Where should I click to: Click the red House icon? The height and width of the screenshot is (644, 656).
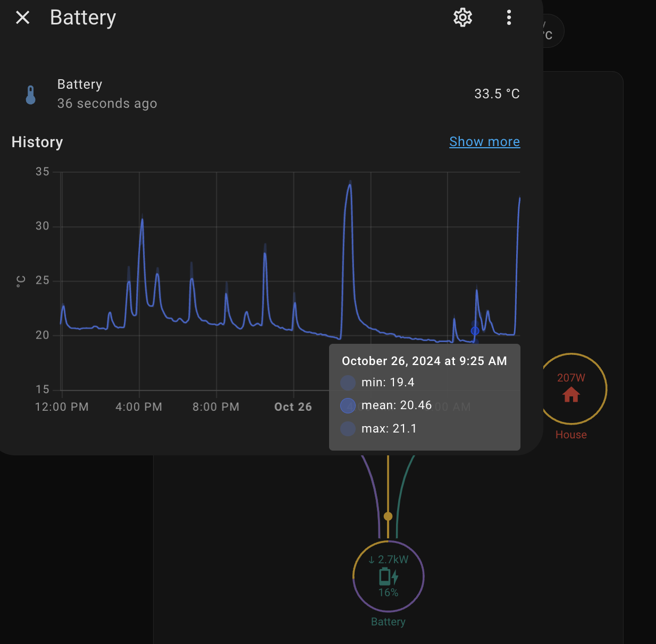pyautogui.click(x=571, y=395)
